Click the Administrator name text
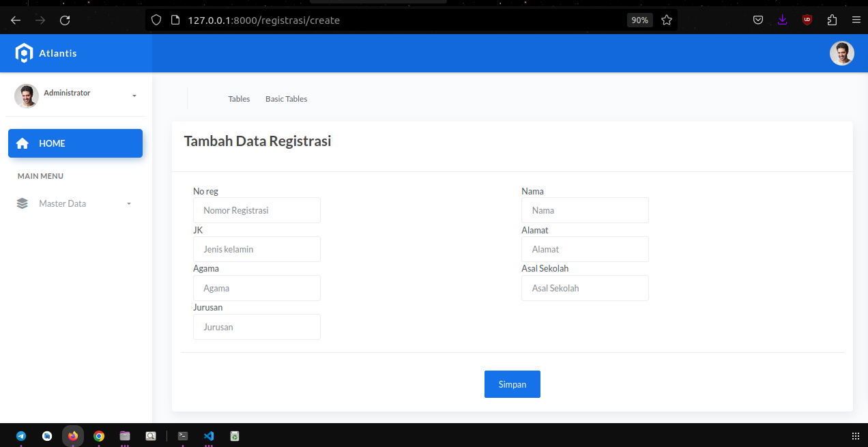 coord(67,93)
